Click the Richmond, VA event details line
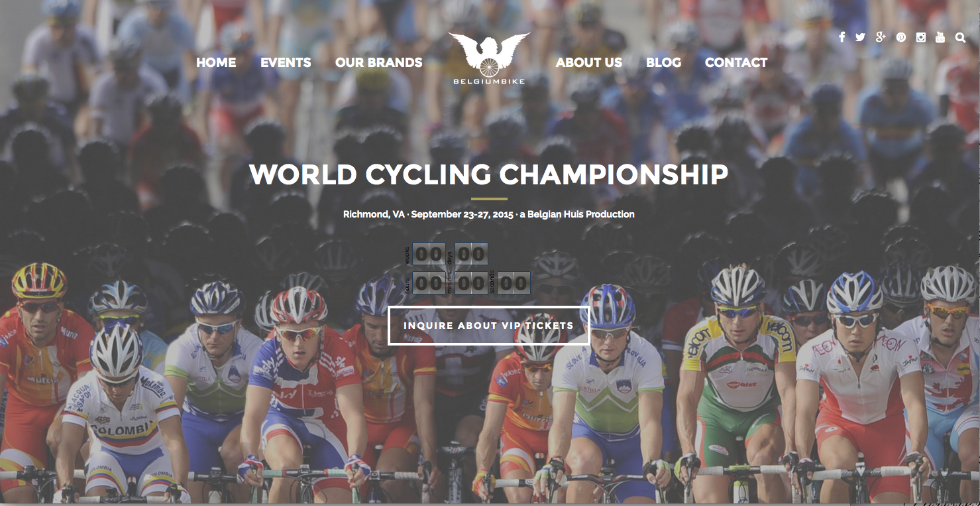The height and width of the screenshot is (506, 980). click(x=489, y=214)
